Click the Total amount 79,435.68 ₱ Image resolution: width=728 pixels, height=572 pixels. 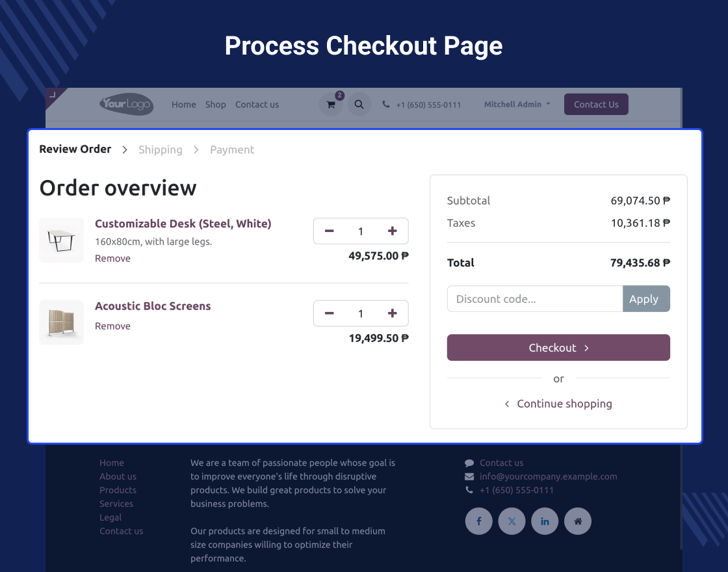(x=640, y=263)
